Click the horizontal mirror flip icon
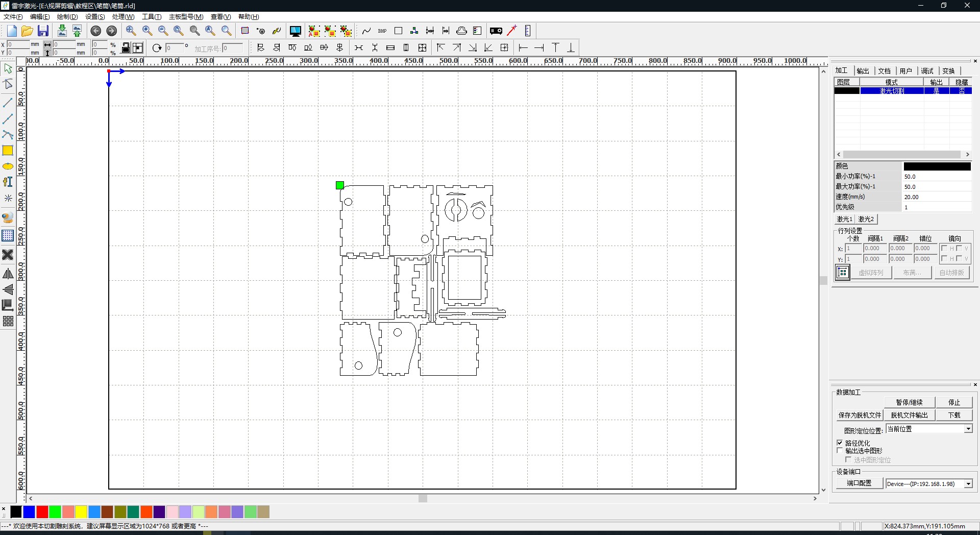Screen dimensions: 980x535 click(x=8, y=274)
